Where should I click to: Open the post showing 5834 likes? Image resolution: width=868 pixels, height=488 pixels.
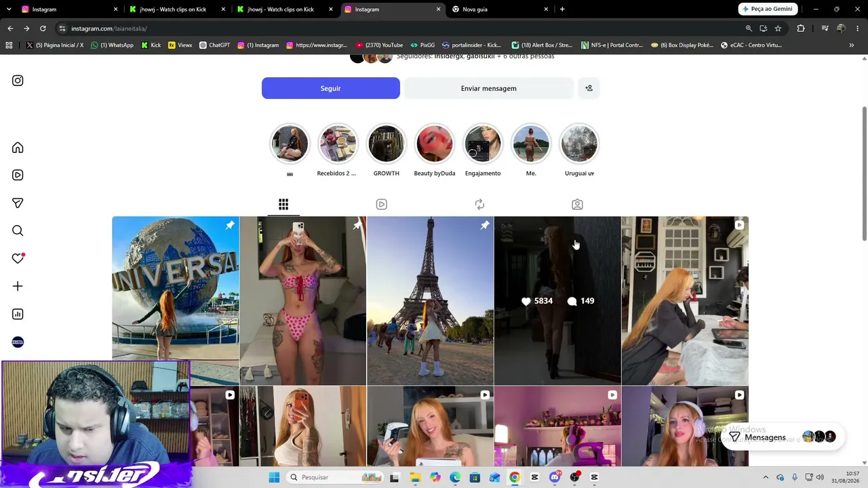pyautogui.click(x=557, y=300)
